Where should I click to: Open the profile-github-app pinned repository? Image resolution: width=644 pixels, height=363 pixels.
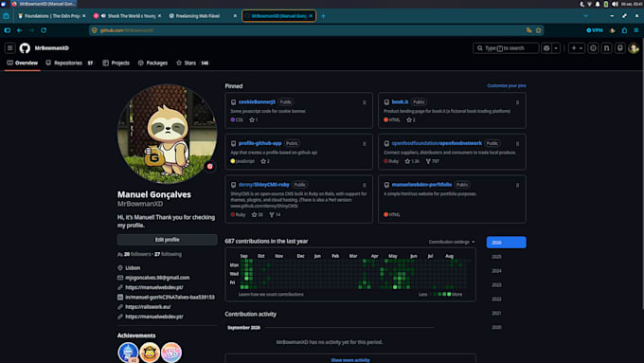click(x=260, y=143)
